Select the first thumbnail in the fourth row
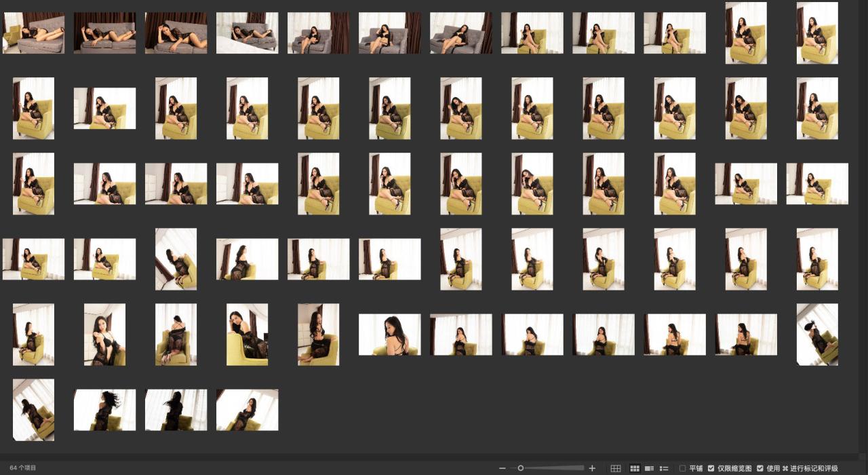This screenshot has height=475, width=868. pyautogui.click(x=33, y=259)
